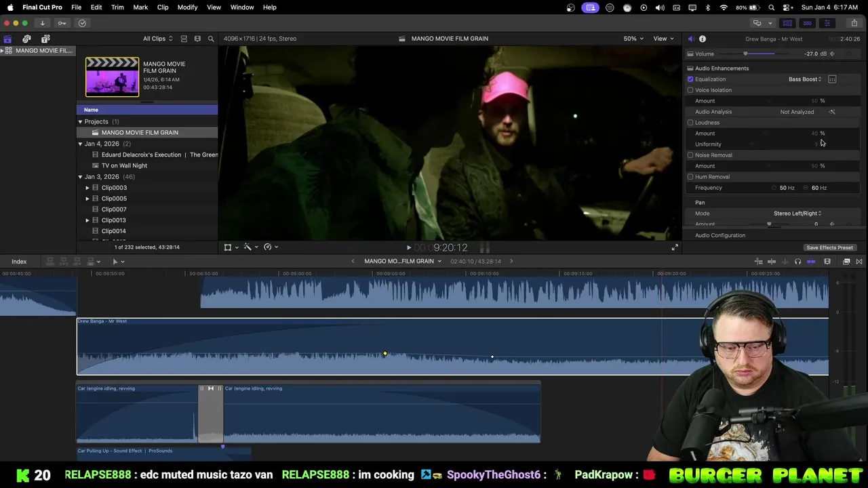Switch to the Info inspector icon
868x488 pixels.
coord(703,39)
